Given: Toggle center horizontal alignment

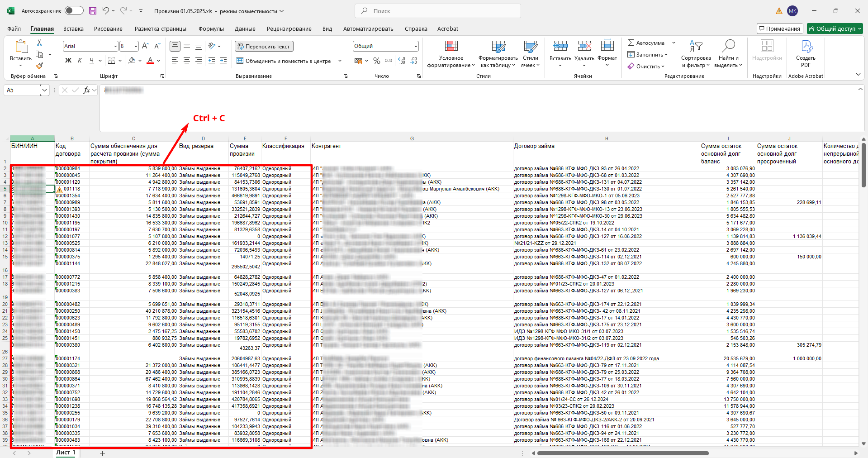Looking at the screenshot, I should point(187,61).
